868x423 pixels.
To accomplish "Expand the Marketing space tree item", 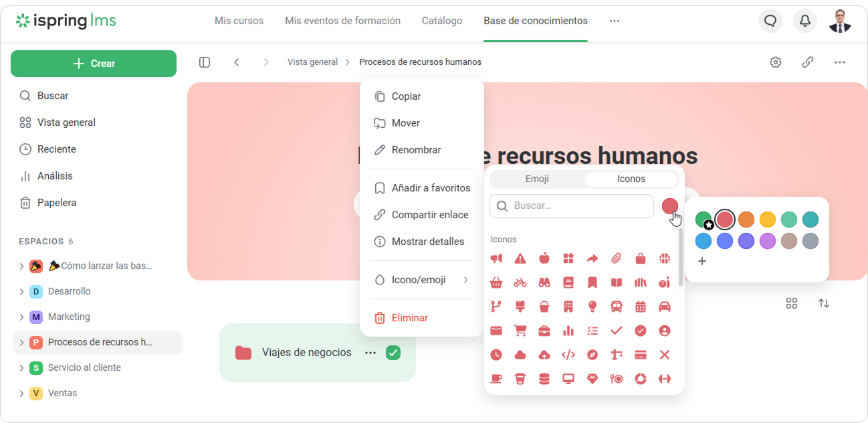I will click(x=21, y=317).
